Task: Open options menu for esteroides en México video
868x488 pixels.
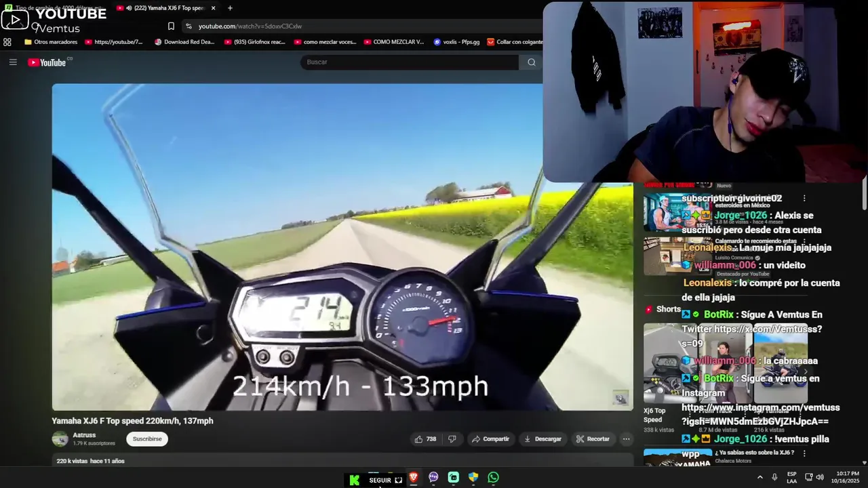Action: (804, 199)
